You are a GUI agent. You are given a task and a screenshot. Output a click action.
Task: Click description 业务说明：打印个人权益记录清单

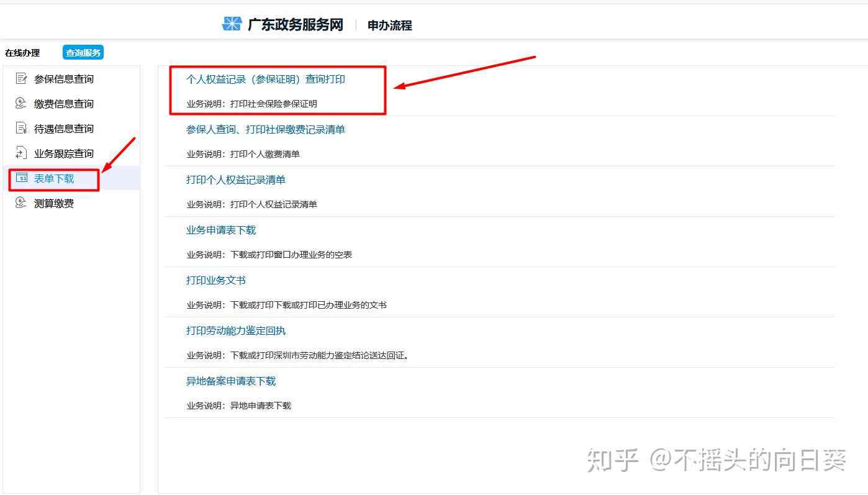pos(252,204)
